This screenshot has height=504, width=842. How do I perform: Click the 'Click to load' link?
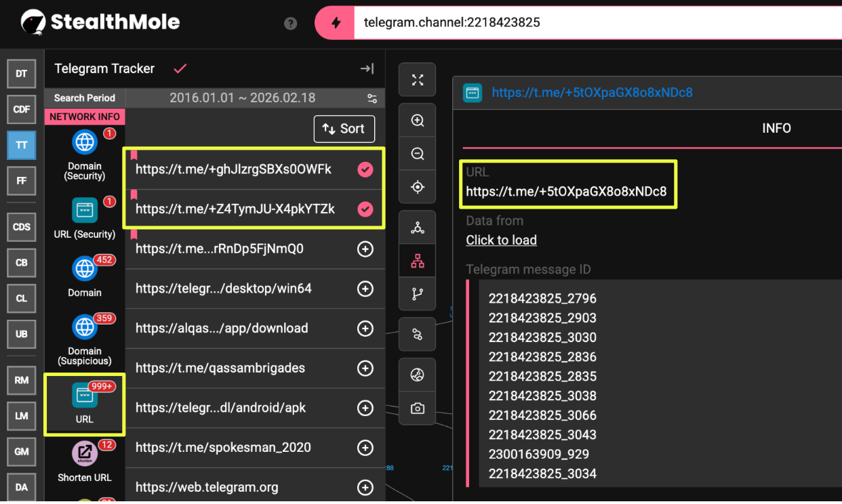[x=501, y=240]
